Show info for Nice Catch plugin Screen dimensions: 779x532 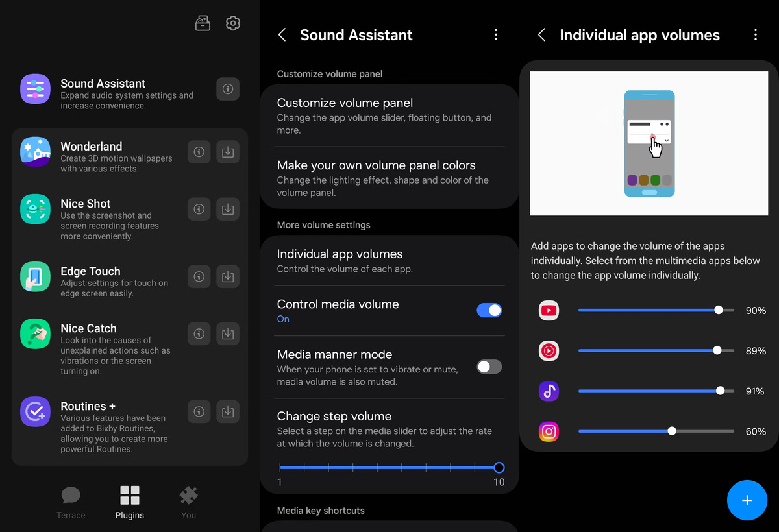point(199,333)
